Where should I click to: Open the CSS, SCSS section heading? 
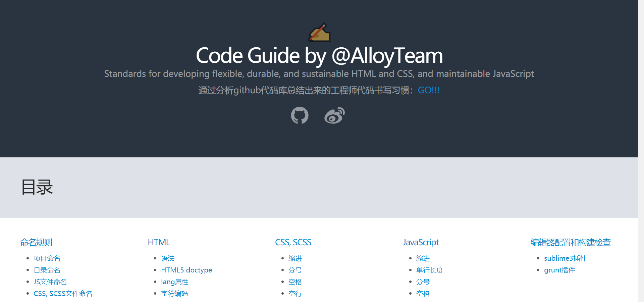click(293, 242)
